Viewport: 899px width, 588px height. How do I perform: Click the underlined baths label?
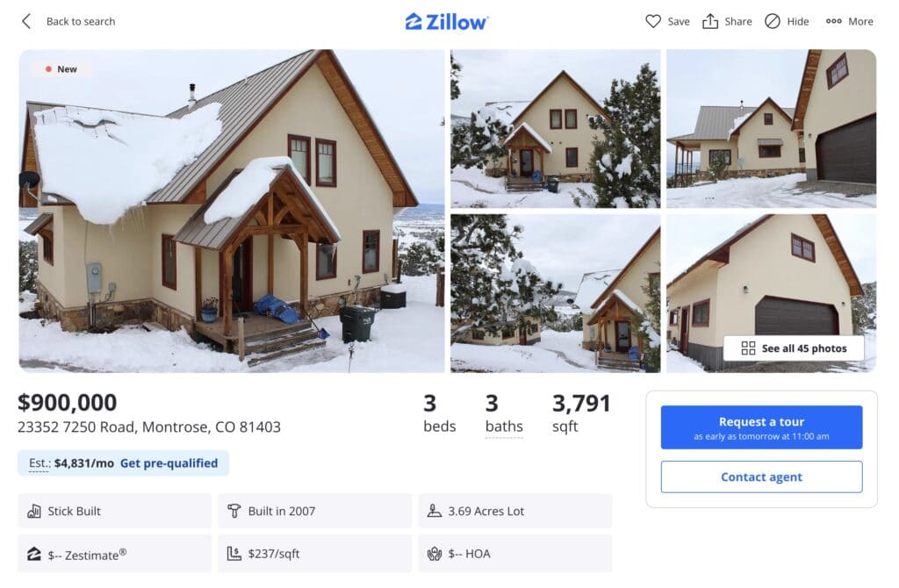click(504, 427)
